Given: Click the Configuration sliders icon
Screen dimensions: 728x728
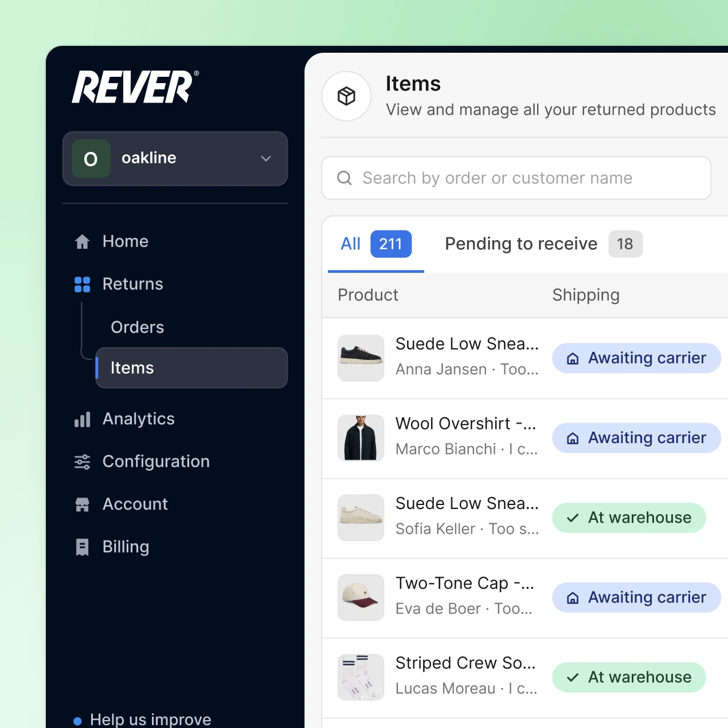Looking at the screenshot, I should (83, 462).
